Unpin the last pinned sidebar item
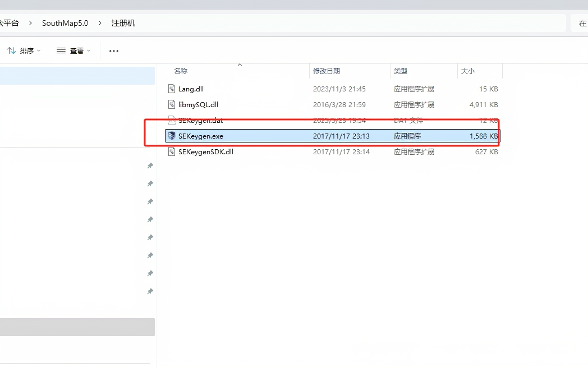The image size is (588, 368). click(149, 291)
